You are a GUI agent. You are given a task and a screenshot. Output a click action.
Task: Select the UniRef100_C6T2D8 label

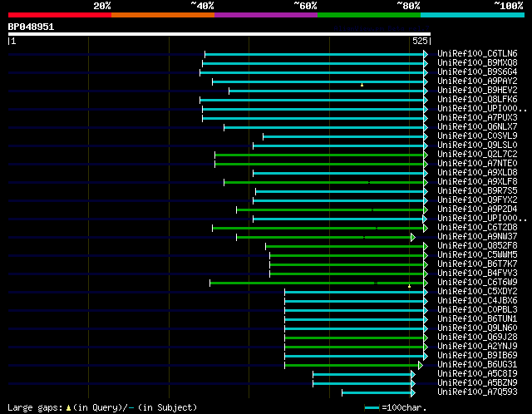coord(477,228)
